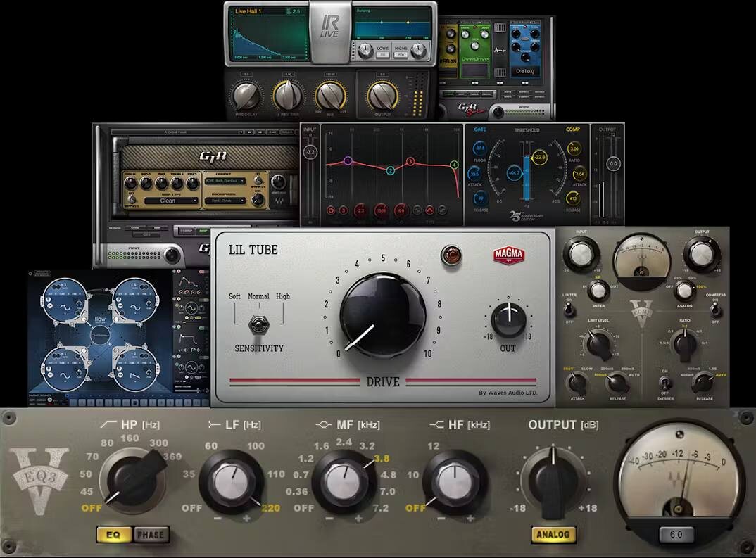Viewport: 756px width, 558px height.
Task: Click EQ band 4 node
Action: (x=454, y=165)
